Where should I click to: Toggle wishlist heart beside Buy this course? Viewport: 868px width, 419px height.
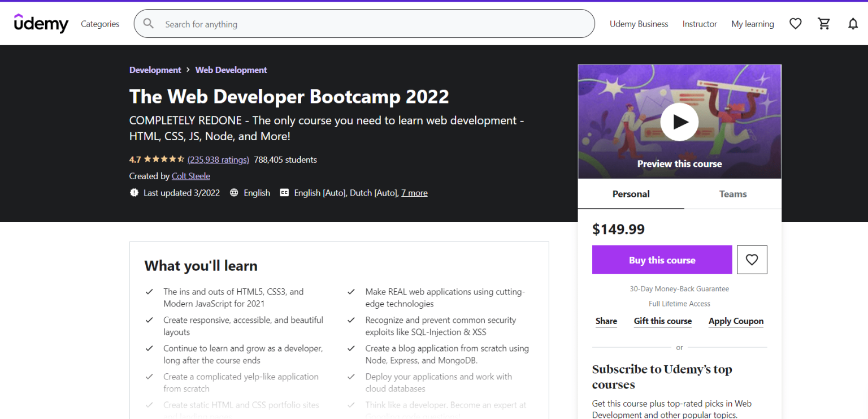click(752, 259)
